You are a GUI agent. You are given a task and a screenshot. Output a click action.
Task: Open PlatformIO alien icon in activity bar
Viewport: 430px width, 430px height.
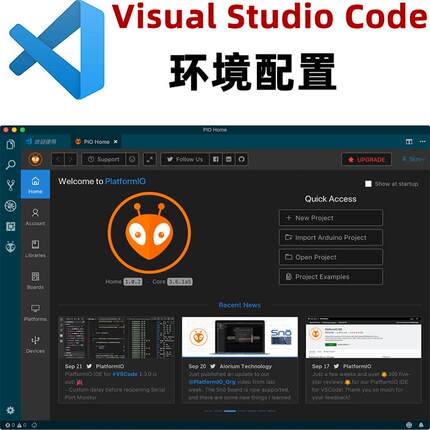tap(11, 247)
